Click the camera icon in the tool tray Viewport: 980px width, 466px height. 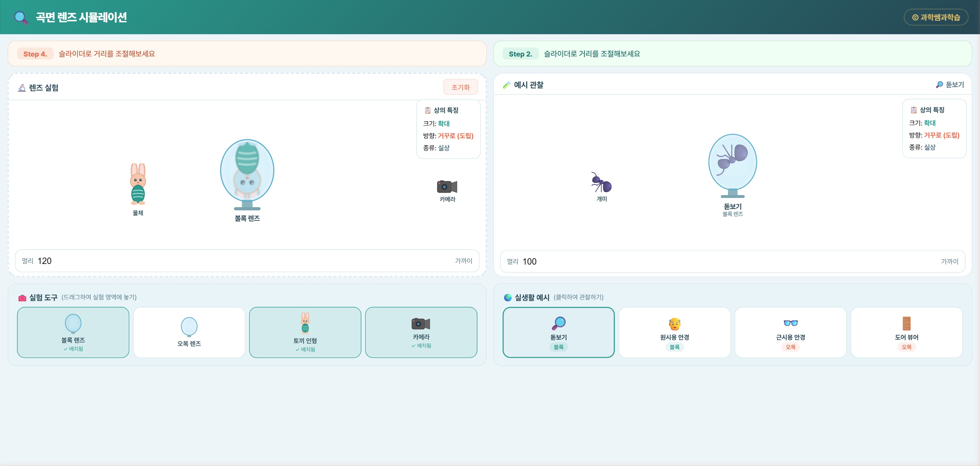click(421, 324)
